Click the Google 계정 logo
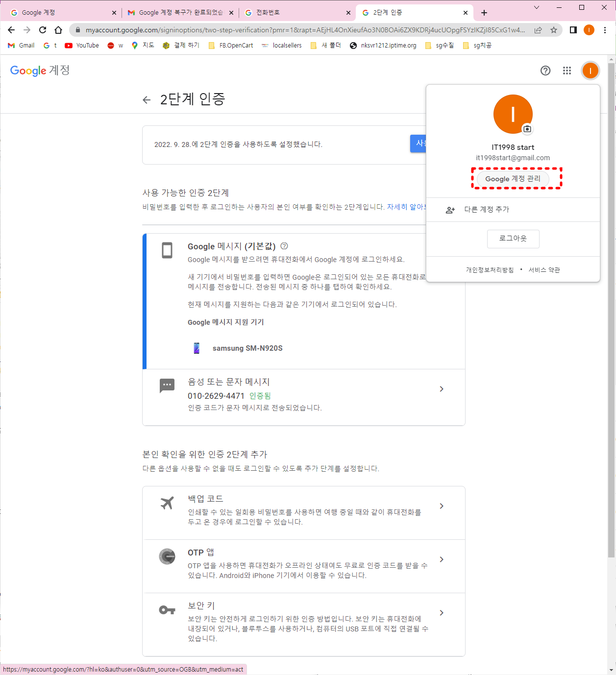The height and width of the screenshot is (675, 616). (40, 71)
